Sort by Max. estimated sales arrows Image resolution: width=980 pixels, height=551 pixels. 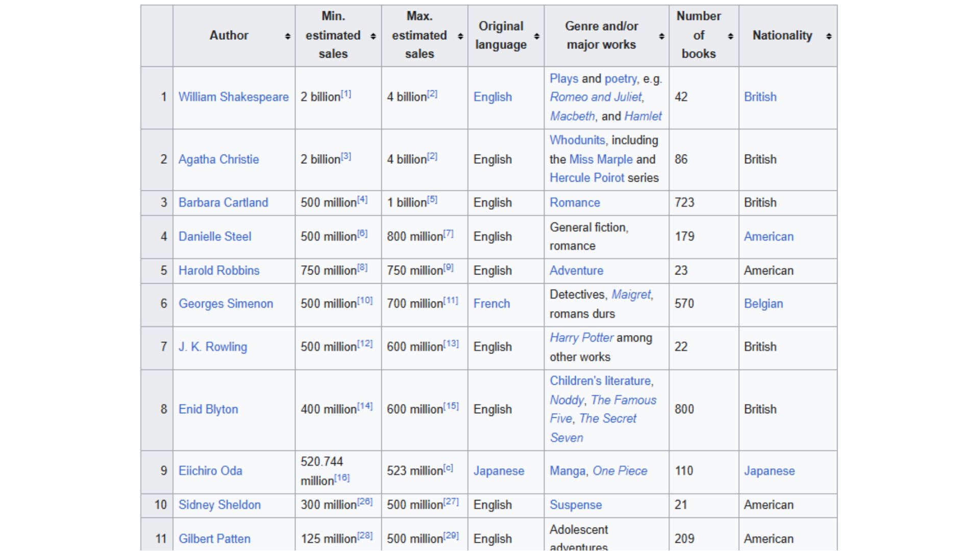point(460,36)
